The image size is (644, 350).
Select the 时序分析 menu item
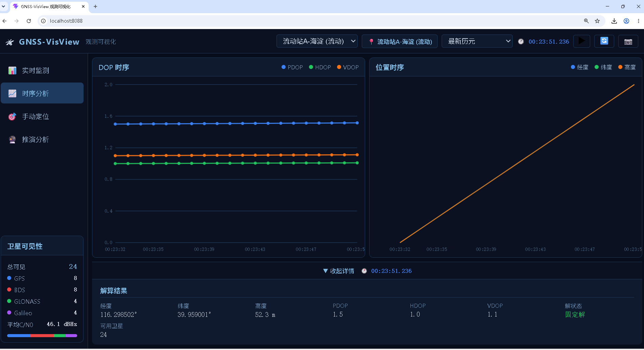tap(42, 93)
